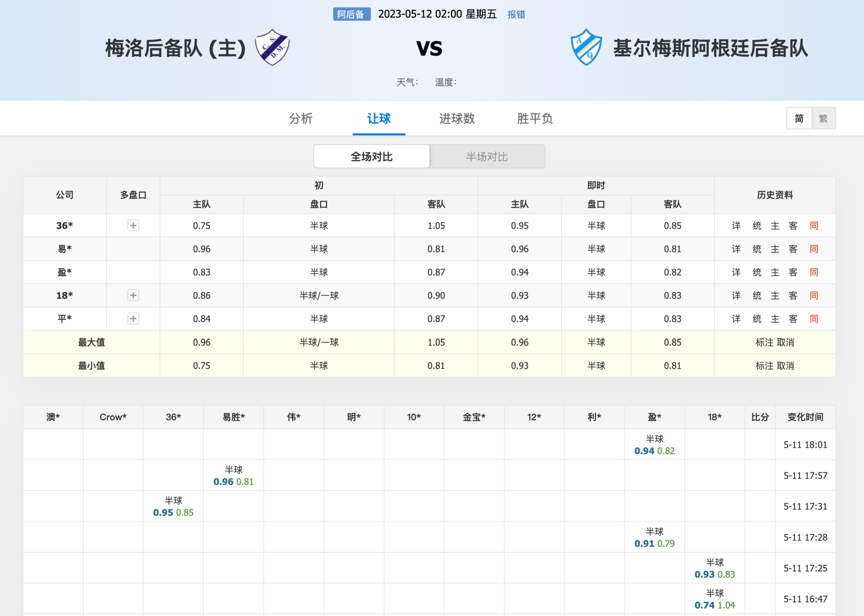Viewport: 864px width, 616px height.
Task: Open 统 statistics for 平* row
Action: [x=757, y=319]
